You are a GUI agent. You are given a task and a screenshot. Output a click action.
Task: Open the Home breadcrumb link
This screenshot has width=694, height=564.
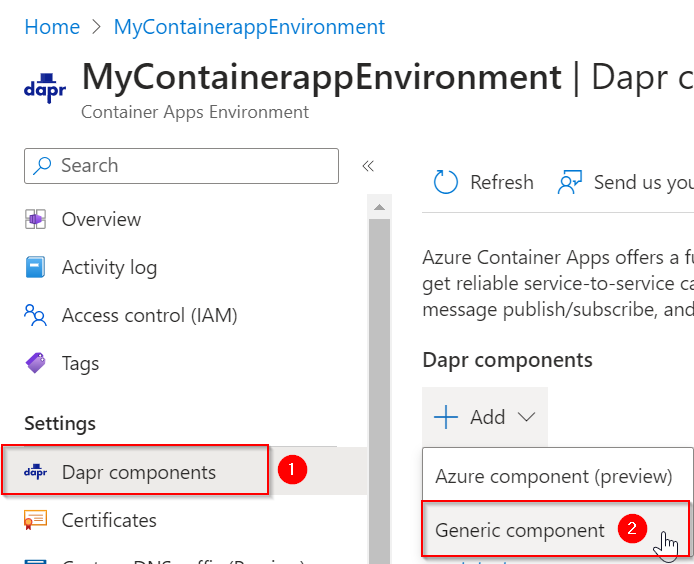pyautogui.click(x=52, y=27)
